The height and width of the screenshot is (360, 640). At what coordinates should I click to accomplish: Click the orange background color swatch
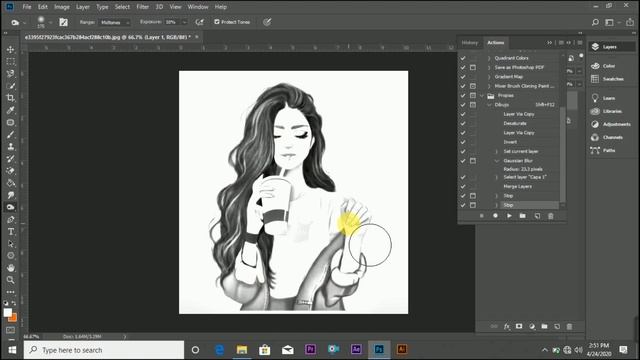click(13, 318)
